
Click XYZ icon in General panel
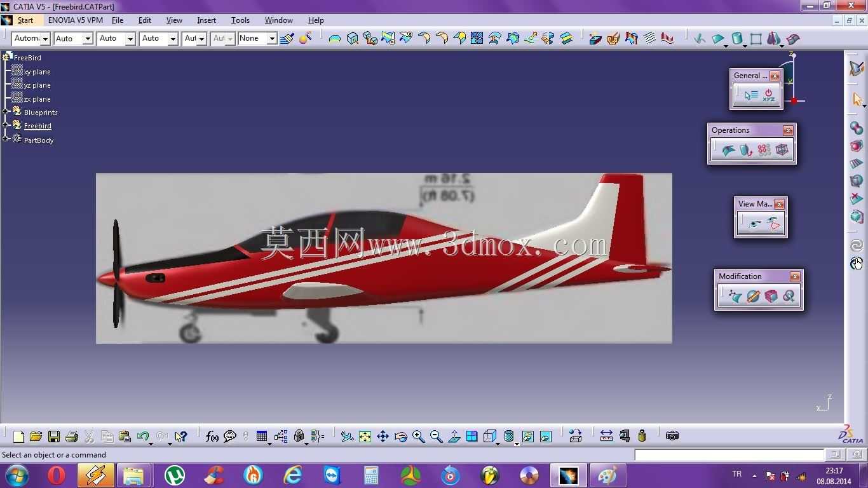(769, 95)
